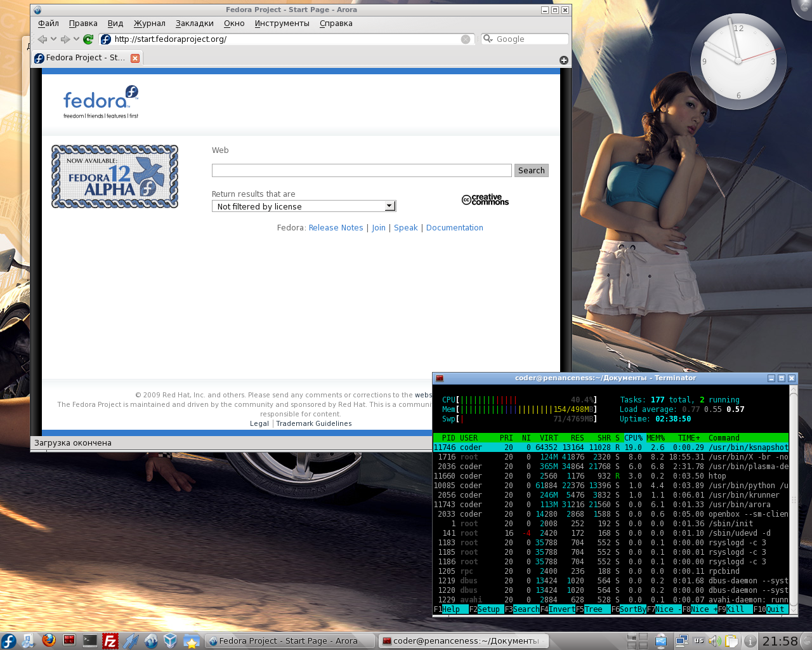Click the volume speaker tray icon

pos(714,641)
